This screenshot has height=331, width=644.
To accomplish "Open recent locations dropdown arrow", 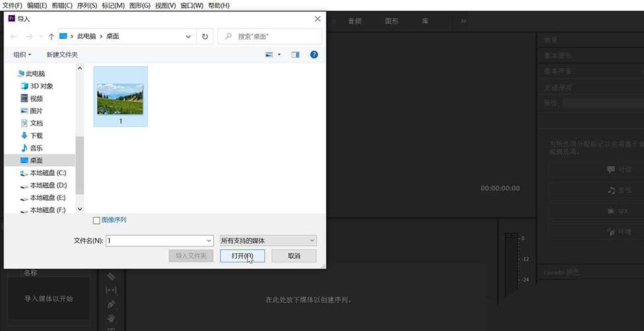I will pyautogui.click(x=41, y=36).
